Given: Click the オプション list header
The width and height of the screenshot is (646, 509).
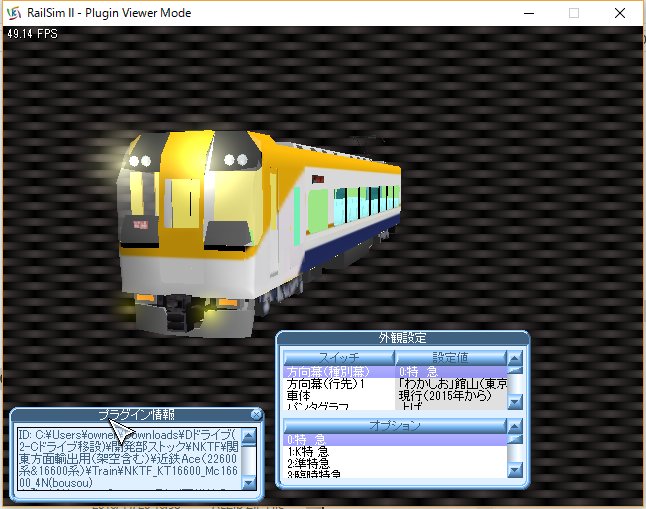Looking at the screenshot, I should (x=395, y=425).
